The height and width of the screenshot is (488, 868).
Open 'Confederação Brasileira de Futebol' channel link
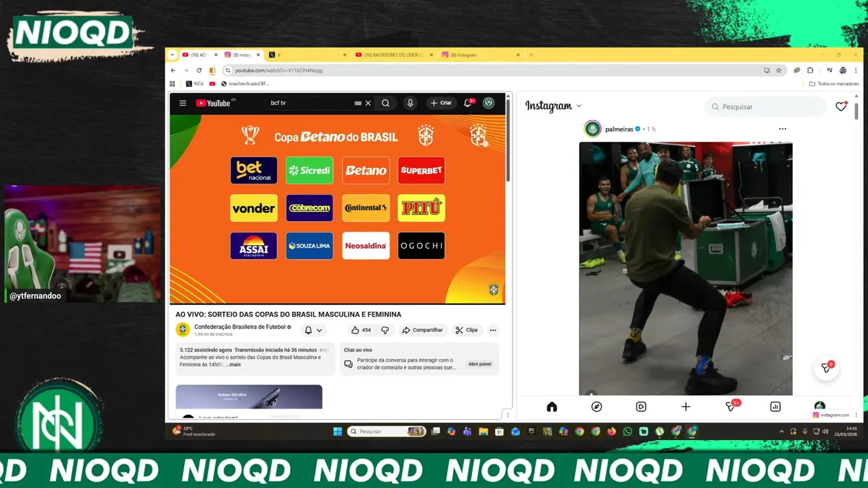point(240,327)
